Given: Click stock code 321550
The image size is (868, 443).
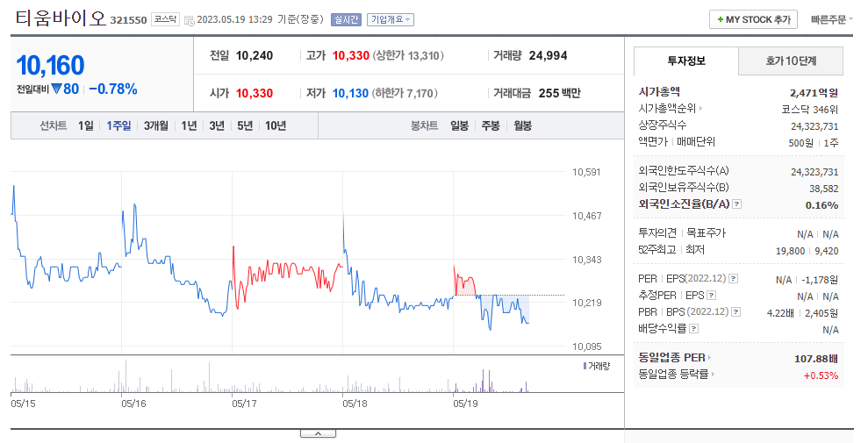Looking at the screenshot, I should [128, 20].
